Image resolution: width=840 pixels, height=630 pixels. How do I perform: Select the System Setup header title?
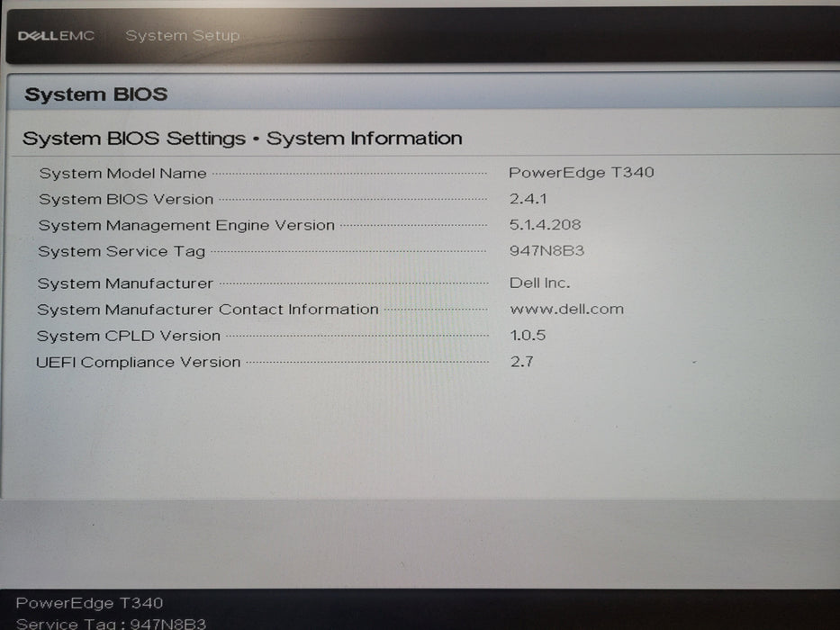[182, 36]
